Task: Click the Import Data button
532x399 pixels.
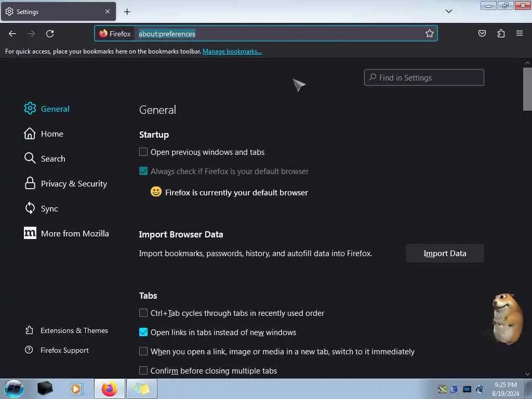Action: (x=445, y=254)
